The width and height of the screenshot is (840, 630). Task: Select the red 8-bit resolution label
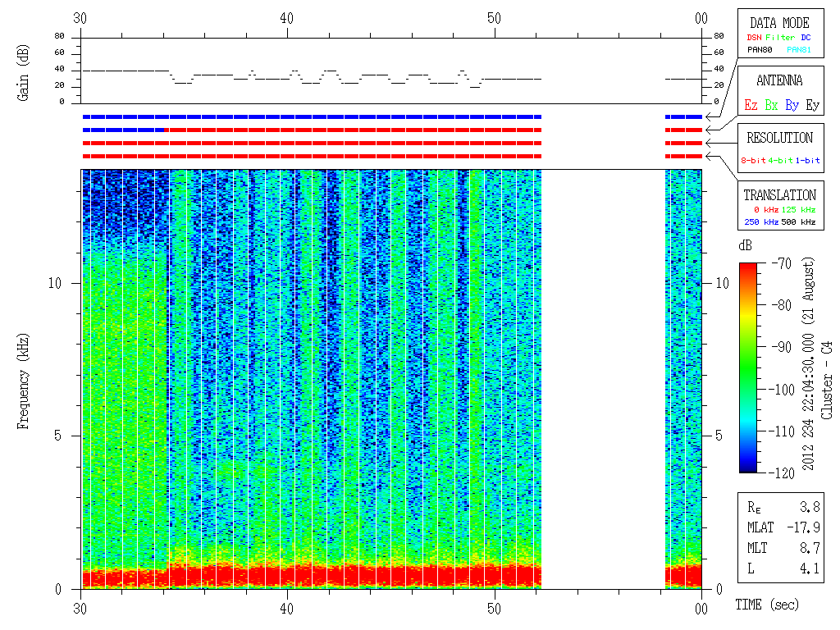(x=754, y=161)
